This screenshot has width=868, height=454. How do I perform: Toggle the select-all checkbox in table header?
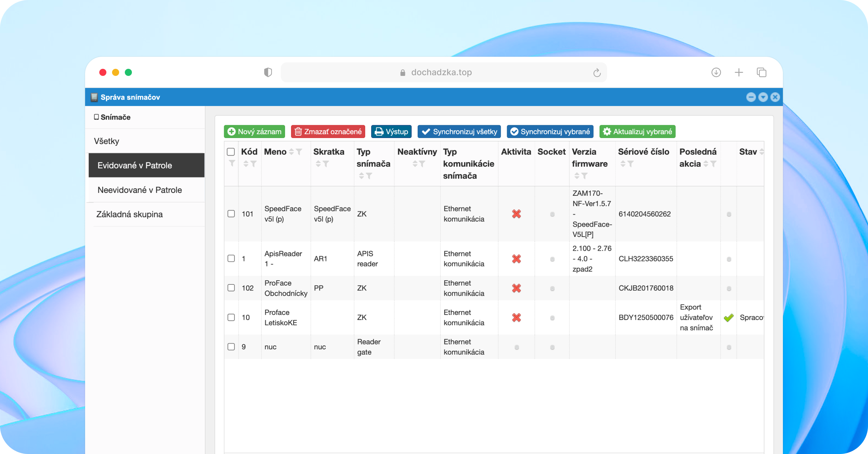pyautogui.click(x=231, y=152)
